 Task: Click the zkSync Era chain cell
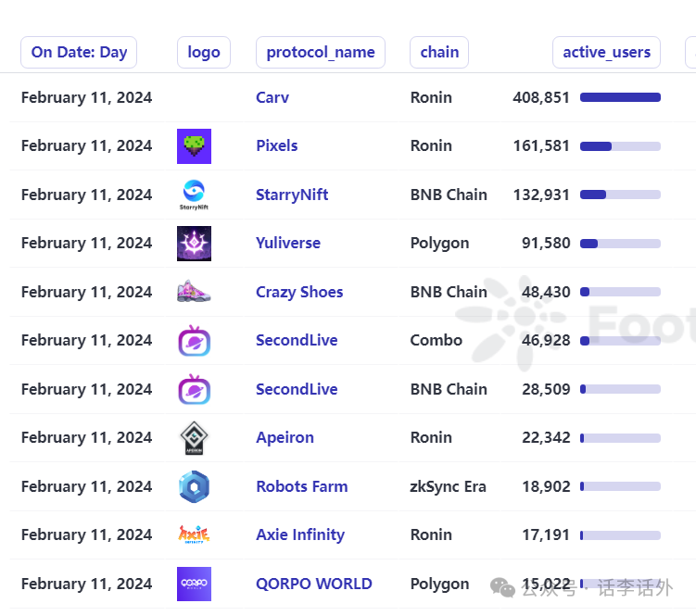coord(448,487)
